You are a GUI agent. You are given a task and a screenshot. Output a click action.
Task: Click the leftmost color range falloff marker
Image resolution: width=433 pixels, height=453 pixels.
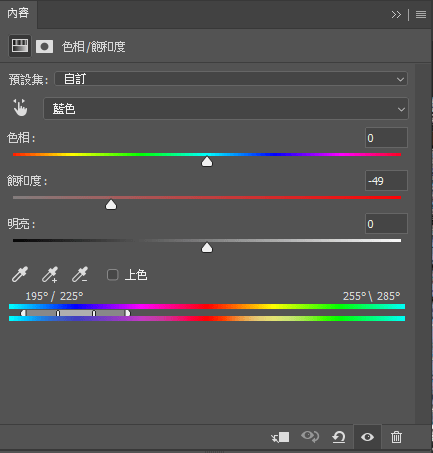point(23,313)
